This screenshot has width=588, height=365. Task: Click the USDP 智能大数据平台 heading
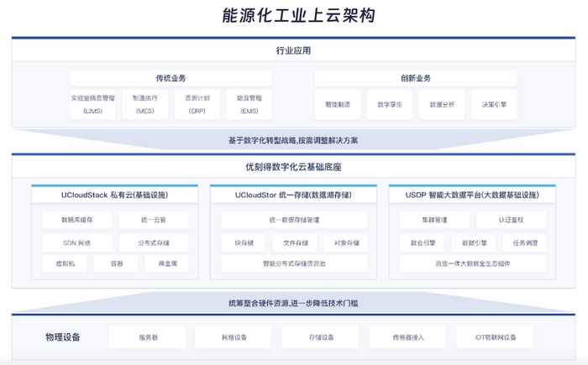(472, 195)
